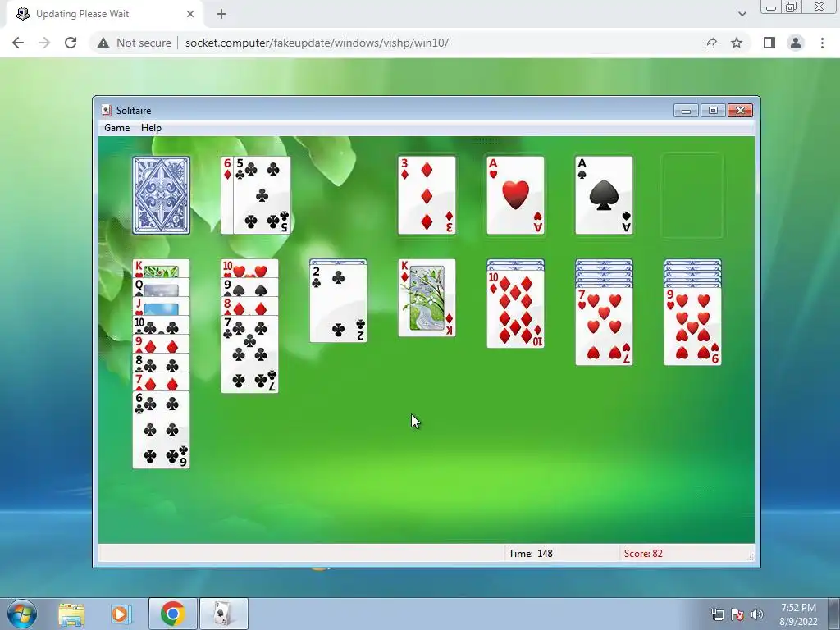
Task: Switch to Chrome in the taskbar
Action: 172,614
